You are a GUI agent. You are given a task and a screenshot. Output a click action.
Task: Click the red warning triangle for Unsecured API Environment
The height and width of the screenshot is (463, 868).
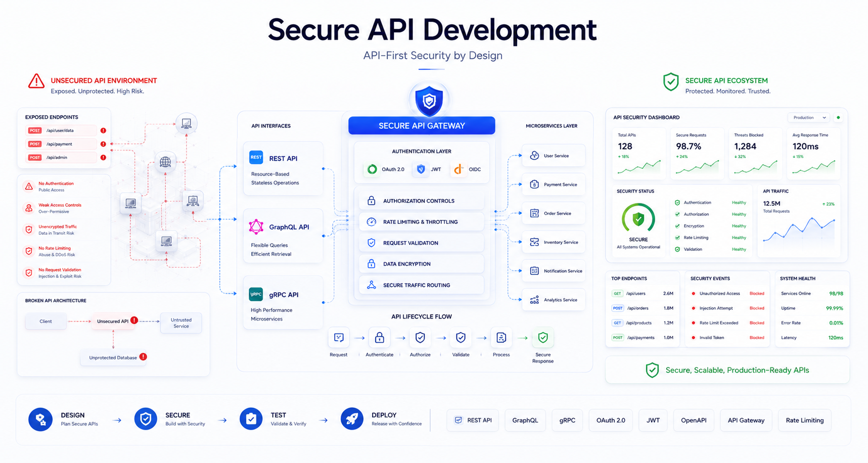36,81
